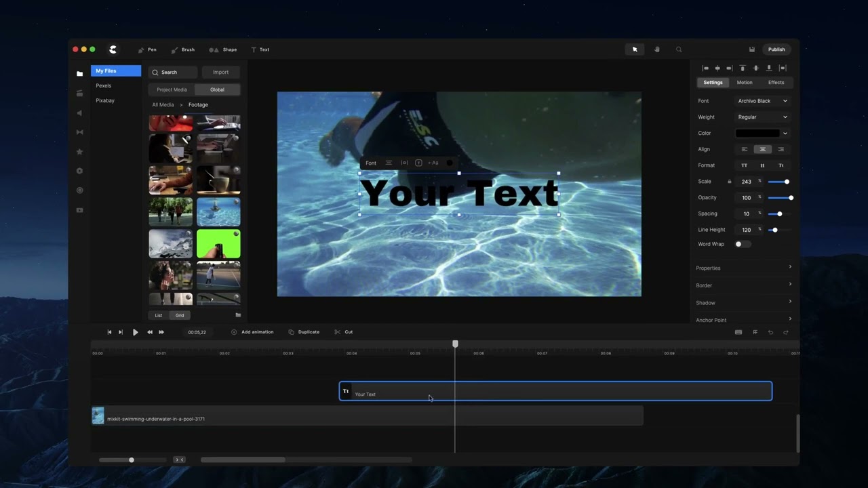Image resolution: width=868 pixels, height=488 pixels.
Task: Open the Color dropdown arrow
Action: pyautogui.click(x=785, y=134)
